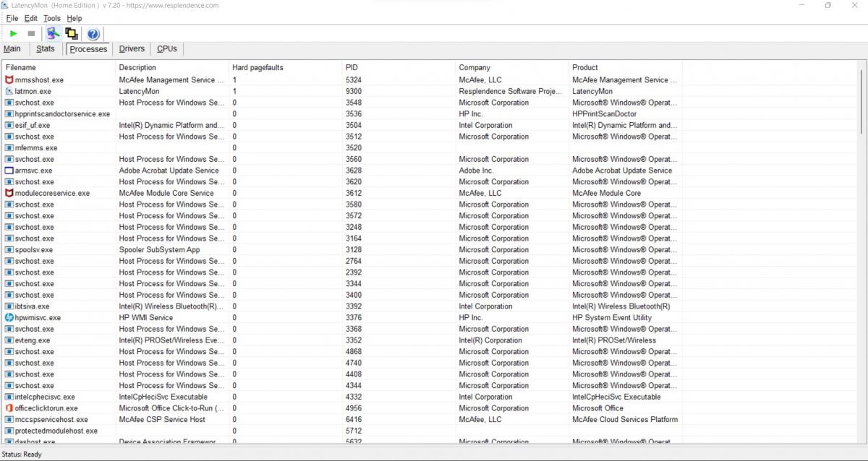Click the icon beside mccspservicehost.exe
Screen dimensions: 868x461
pyautogui.click(x=9, y=419)
